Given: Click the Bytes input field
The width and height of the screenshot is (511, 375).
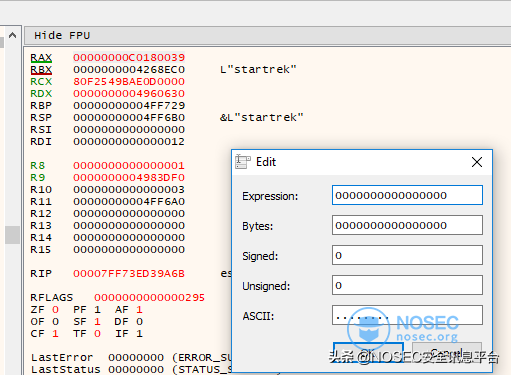Looking at the screenshot, I should click(407, 225).
